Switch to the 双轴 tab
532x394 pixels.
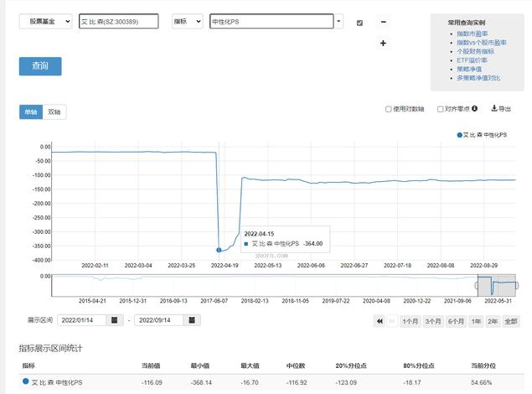click(x=54, y=111)
